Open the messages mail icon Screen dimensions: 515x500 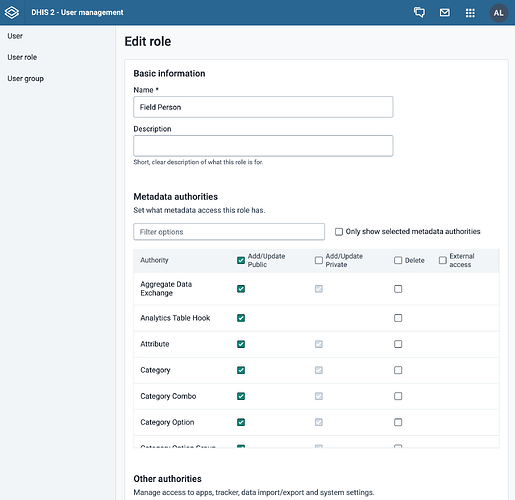pyautogui.click(x=445, y=13)
